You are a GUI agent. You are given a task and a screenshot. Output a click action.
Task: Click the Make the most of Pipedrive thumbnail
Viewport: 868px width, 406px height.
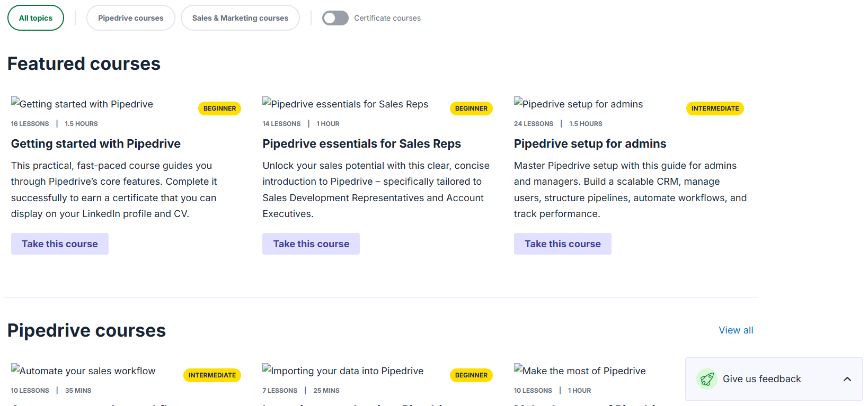(580, 371)
